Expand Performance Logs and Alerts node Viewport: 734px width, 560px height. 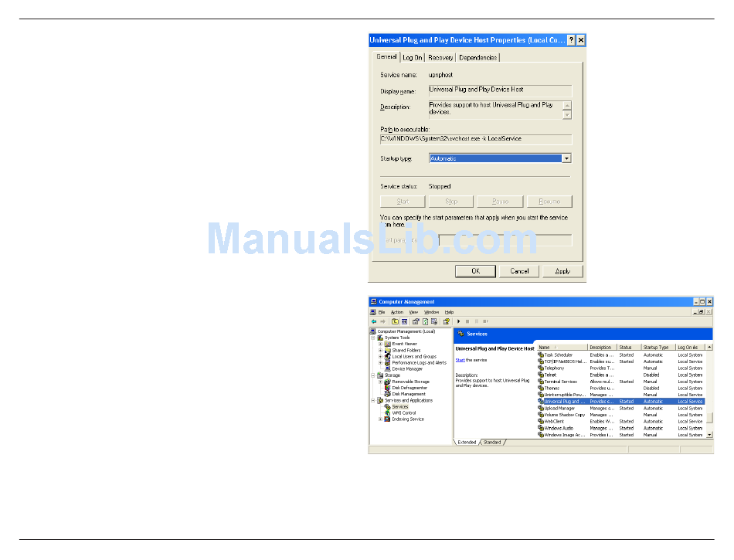click(x=380, y=362)
